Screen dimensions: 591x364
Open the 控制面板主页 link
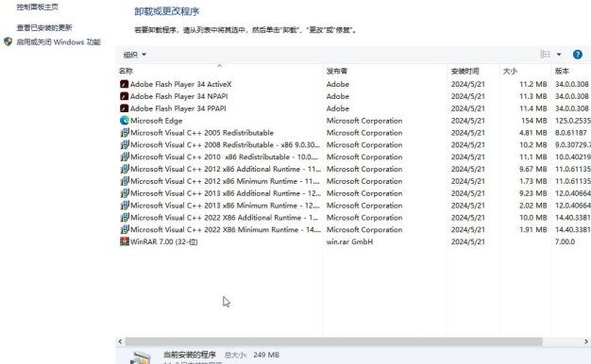[38, 7]
